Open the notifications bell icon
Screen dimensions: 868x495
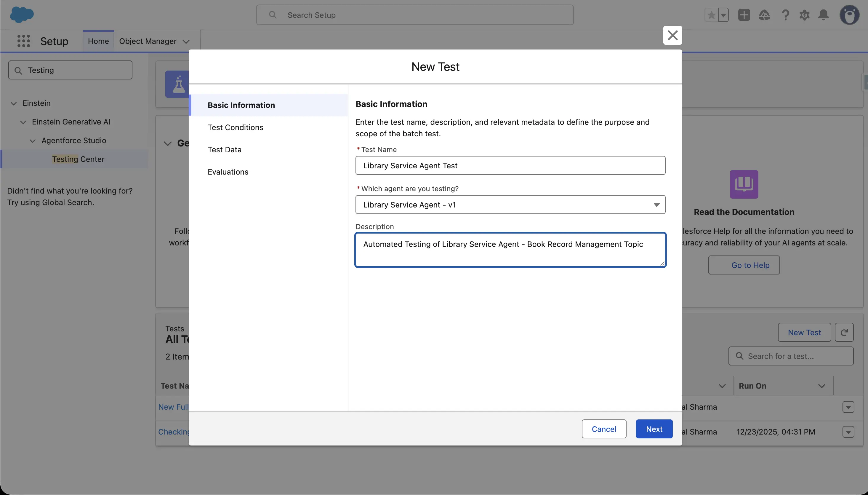pos(823,15)
